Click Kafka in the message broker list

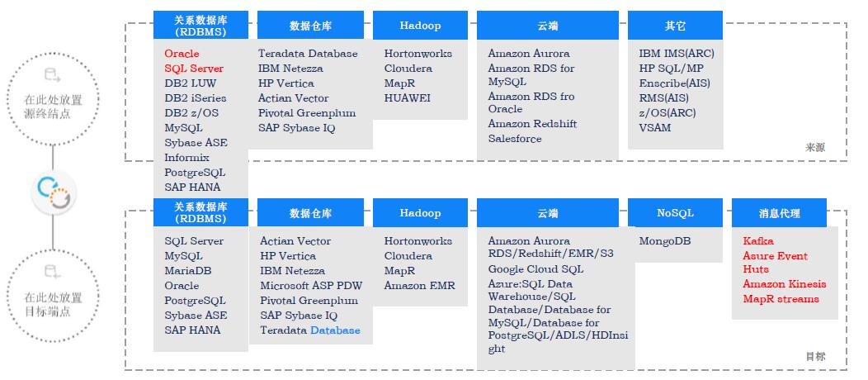(757, 241)
